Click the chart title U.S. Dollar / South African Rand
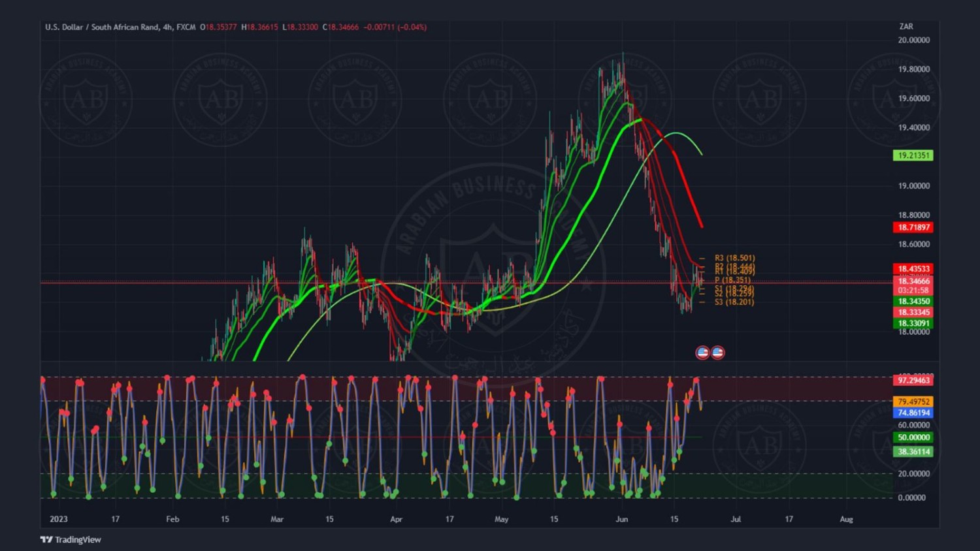 coord(102,27)
